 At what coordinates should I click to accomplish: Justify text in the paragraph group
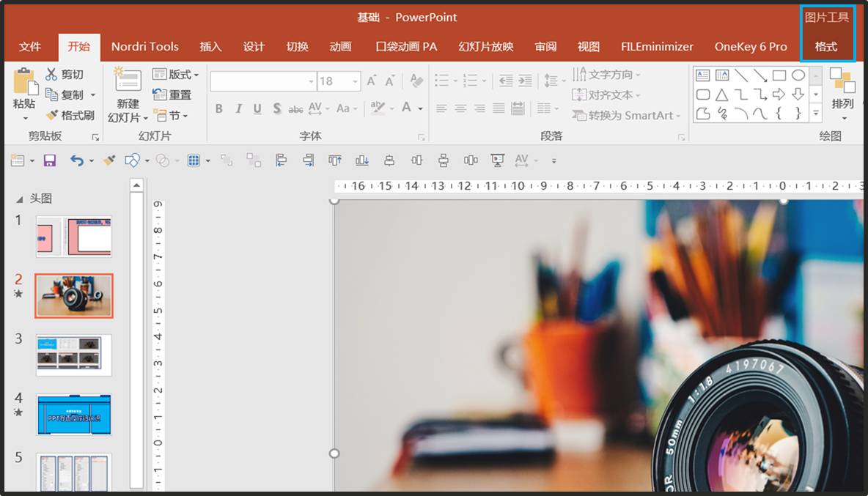click(x=499, y=108)
